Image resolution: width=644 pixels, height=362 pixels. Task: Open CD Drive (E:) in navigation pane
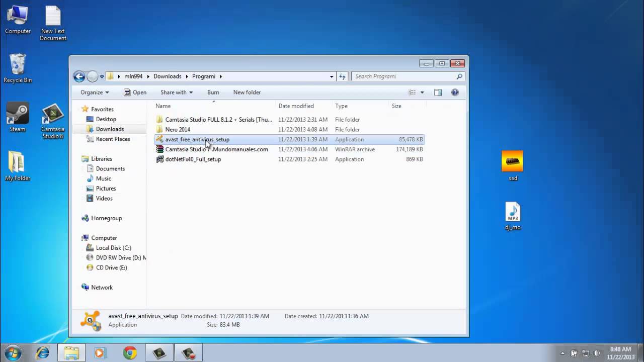click(111, 267)
